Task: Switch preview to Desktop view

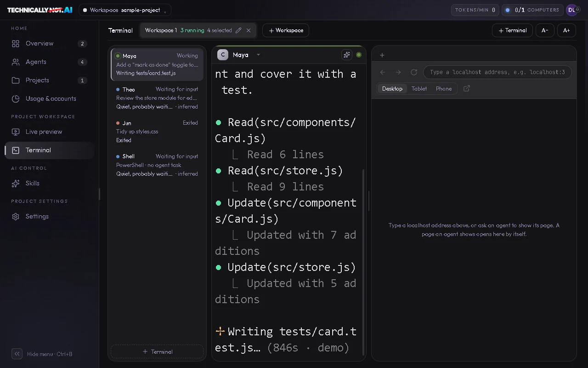Action: point(392,89)
